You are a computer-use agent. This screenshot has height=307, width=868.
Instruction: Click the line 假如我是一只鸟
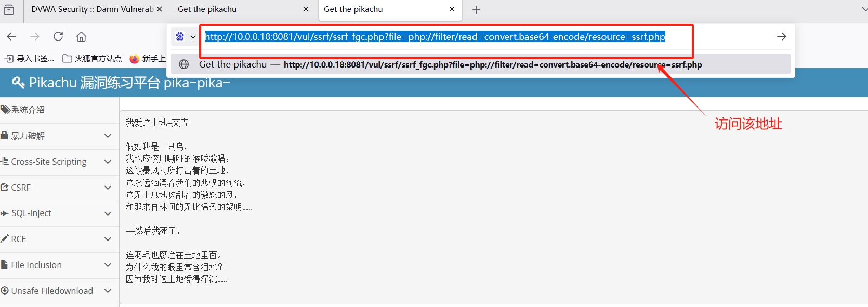click(x=156, y=146)
